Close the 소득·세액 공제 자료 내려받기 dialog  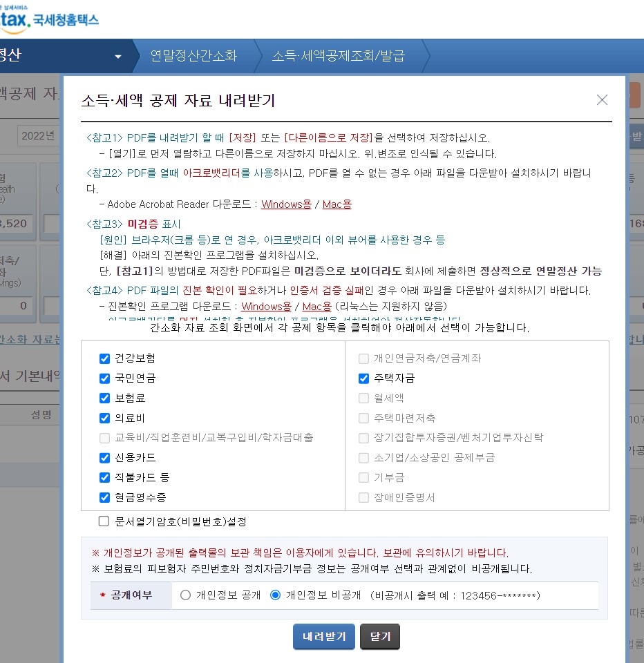pyautogui.click(x=602, y=99)
